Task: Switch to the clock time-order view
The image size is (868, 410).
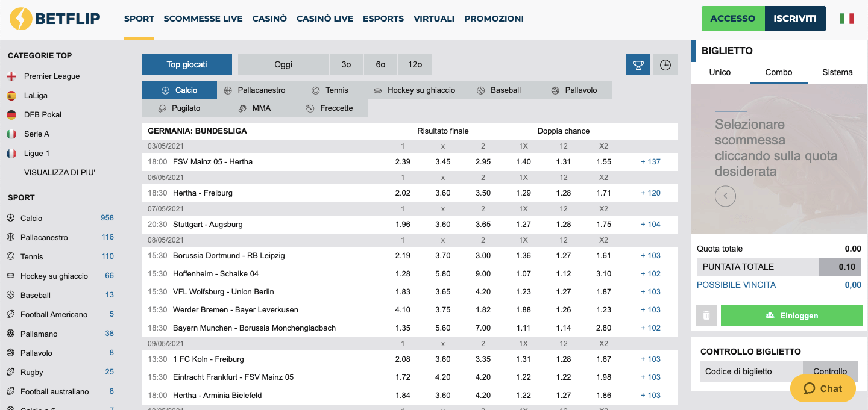Action: [665, 64]
